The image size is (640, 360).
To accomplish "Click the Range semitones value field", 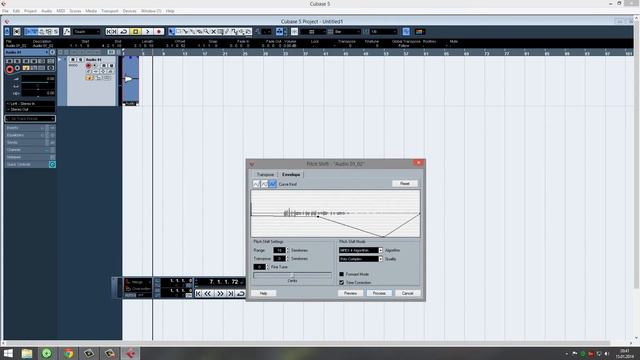I will click(279, 250).
